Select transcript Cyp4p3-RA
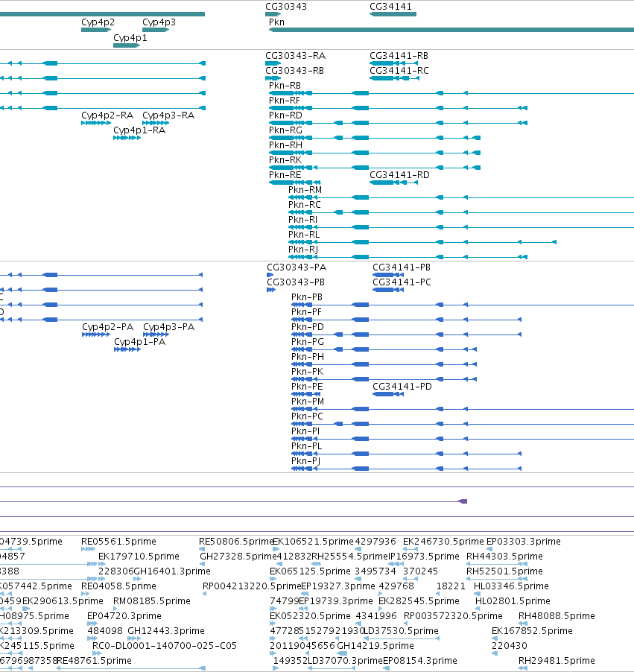 [168, 115]
